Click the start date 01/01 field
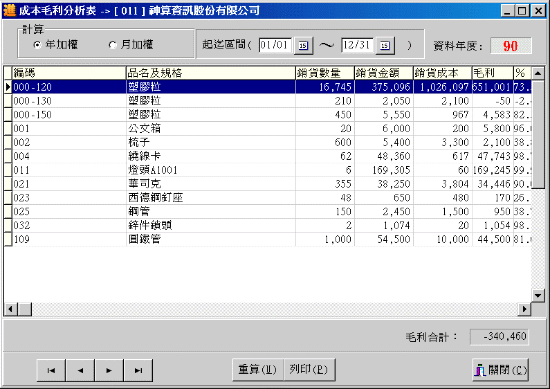This screenshot has height=389, width=550. click(275, 45)
